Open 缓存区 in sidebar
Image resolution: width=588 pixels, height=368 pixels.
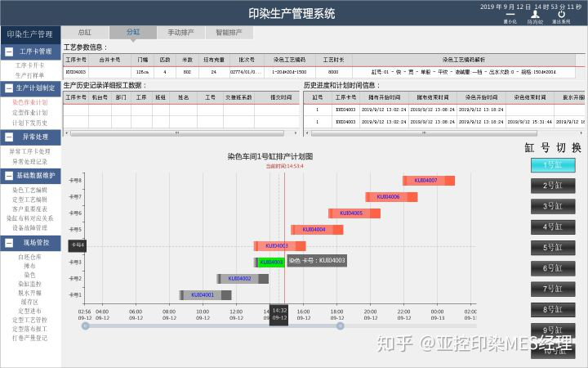click(29, 302)
